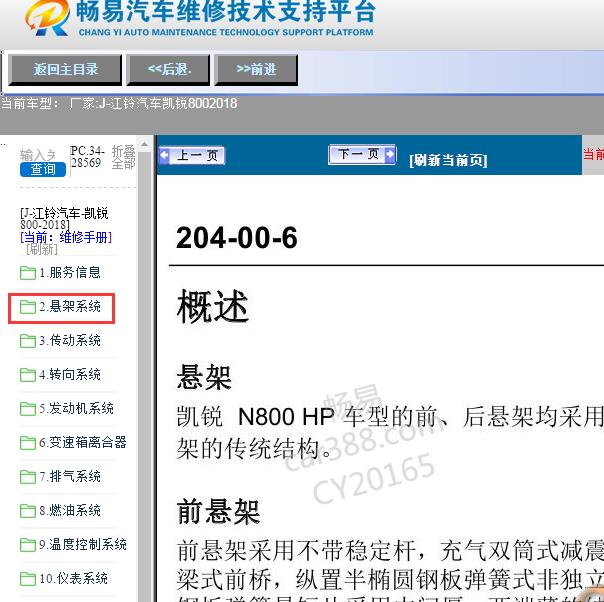This screenshot has height=602, width=604.
Task: Expand the 8.燃油系统 tree entry
Action: coord(70,510)
